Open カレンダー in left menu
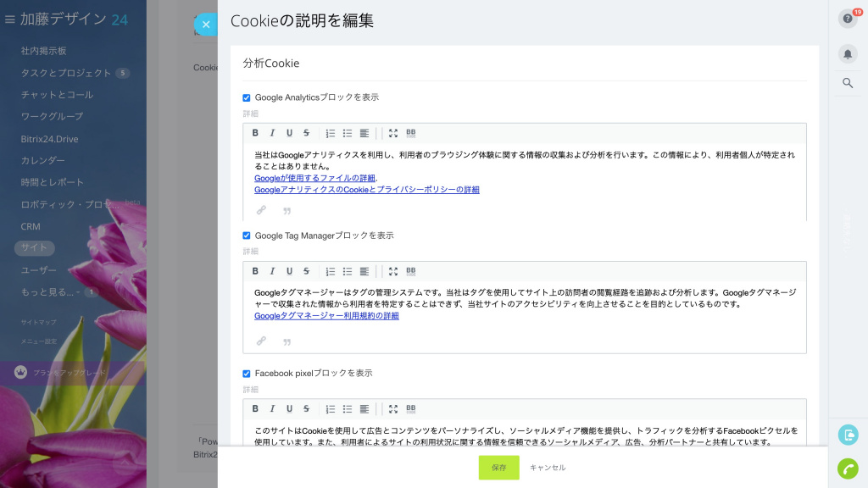The height and width of the screenshot is (488, 868). [42, 160]
